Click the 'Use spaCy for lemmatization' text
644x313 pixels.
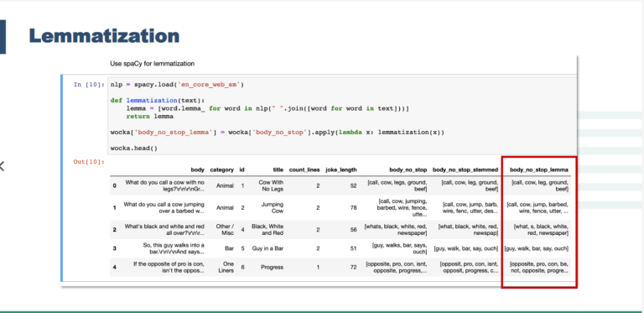[152, 64]
